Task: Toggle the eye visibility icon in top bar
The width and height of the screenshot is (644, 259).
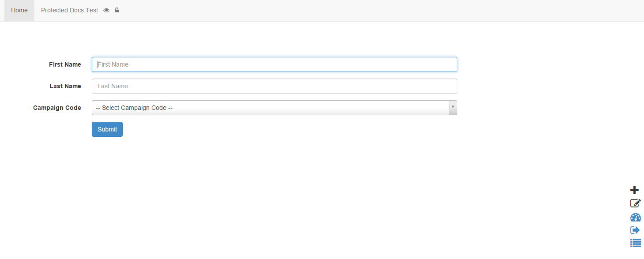Action: 106,10
